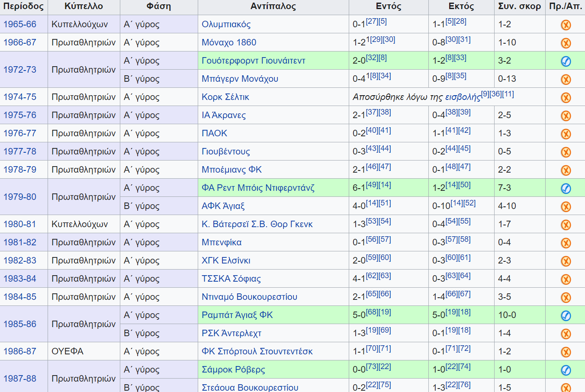Viewport: 585px width, 392px height.
Task: Click the orange X icon for ΑΦΚ Άγιαξ
Action: [x=566, y=206]
